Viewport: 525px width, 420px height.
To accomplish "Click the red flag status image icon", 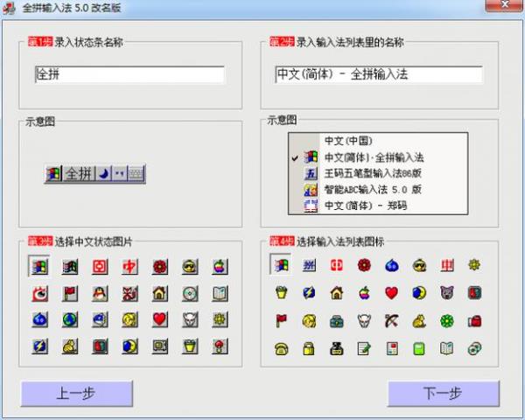I will coord(69,293).
